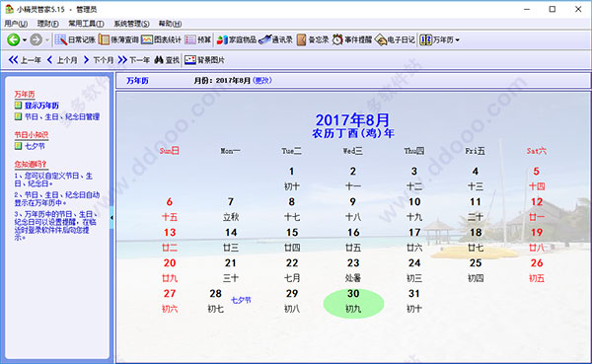The image size is (592, 364).
Task: Go to 上一年 previous year
Action: pyautogui.click(x=25, y=60)
